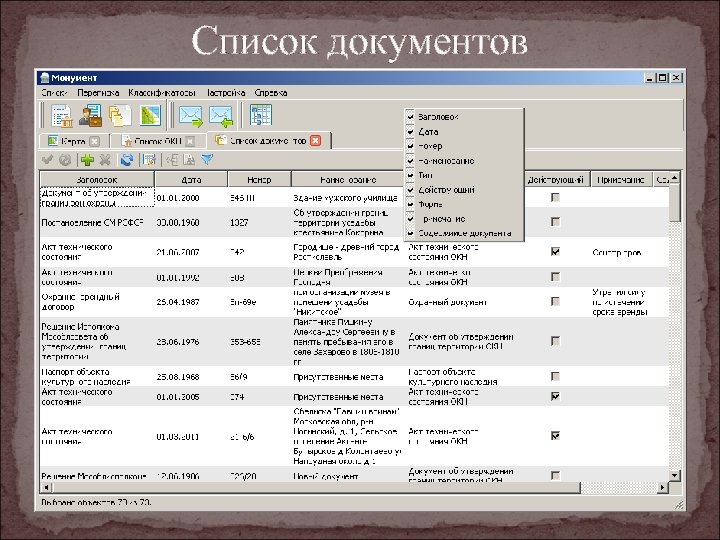Toggle Действующий column in popup
Screen dimensions: 720x540
point(464,190)
